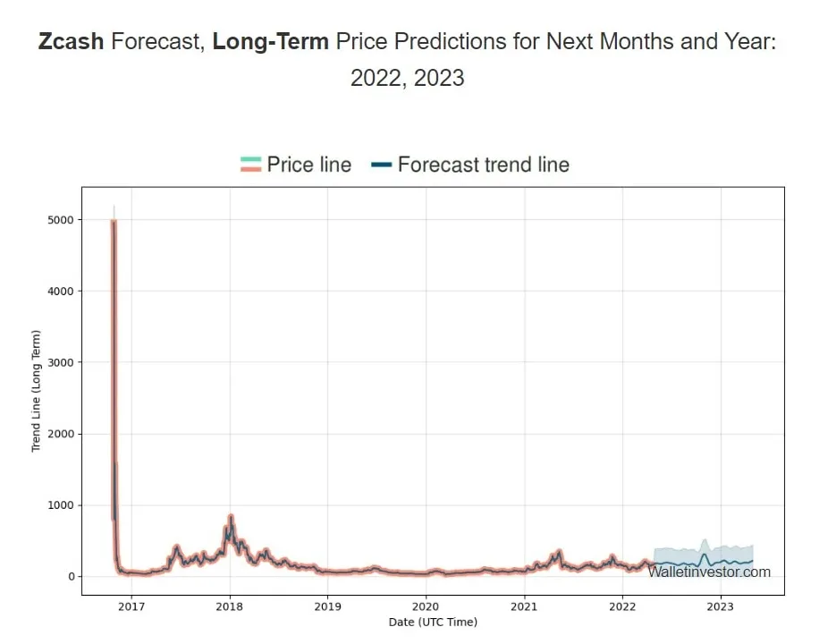Click the Forecast trend line legend swatch

point(381,165)
